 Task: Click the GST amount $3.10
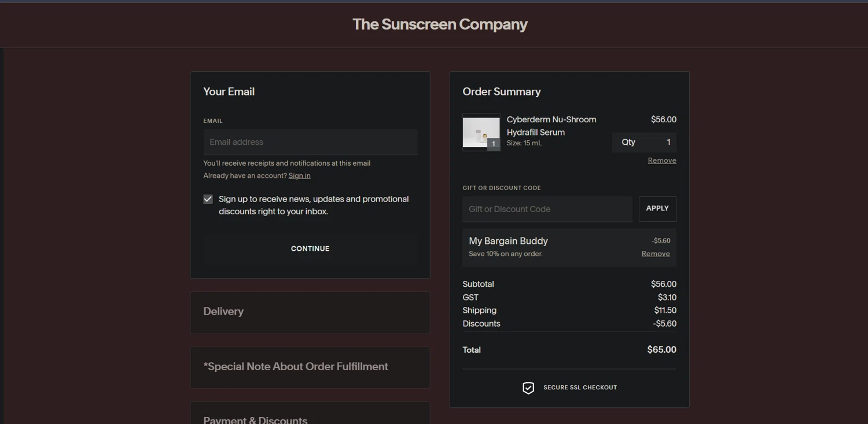[x=667, y=297]
